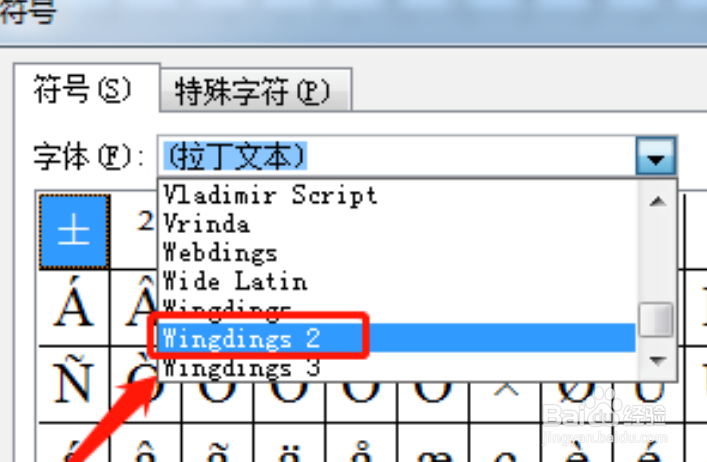This screenshot has height=462, width=707.
Task: Select the ± symbol cell
Action: pyautogui.click(x=74, y=232)
